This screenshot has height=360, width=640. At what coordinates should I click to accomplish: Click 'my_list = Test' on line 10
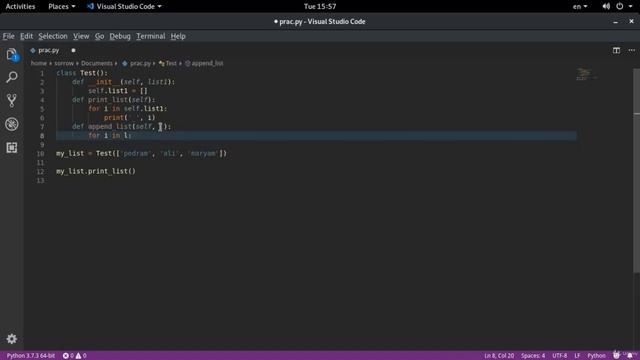(x=84, y=153)
